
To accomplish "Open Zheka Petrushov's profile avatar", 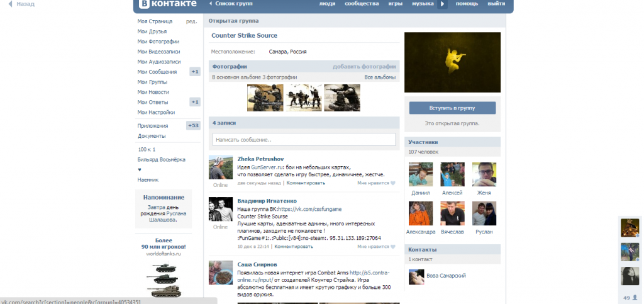I will 220,167.
